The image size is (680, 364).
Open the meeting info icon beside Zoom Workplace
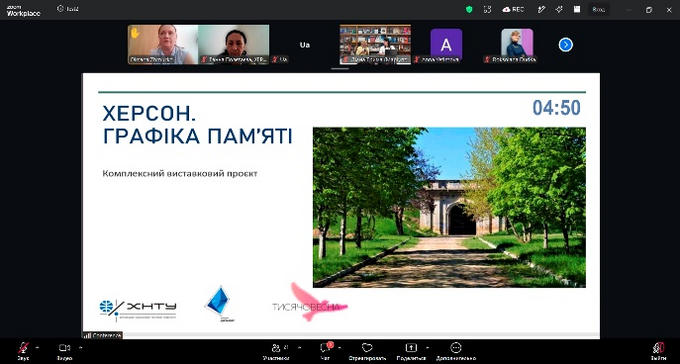pos(60,9)
